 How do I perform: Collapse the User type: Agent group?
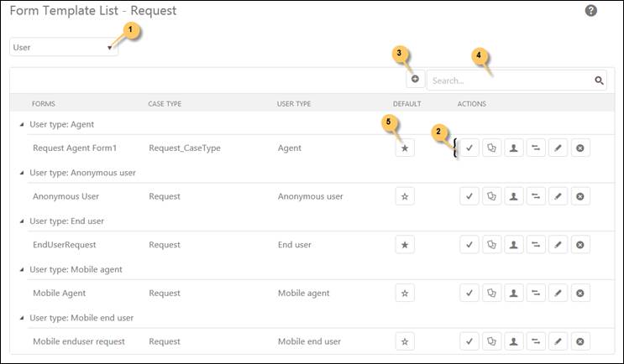(x=22, y=124)
